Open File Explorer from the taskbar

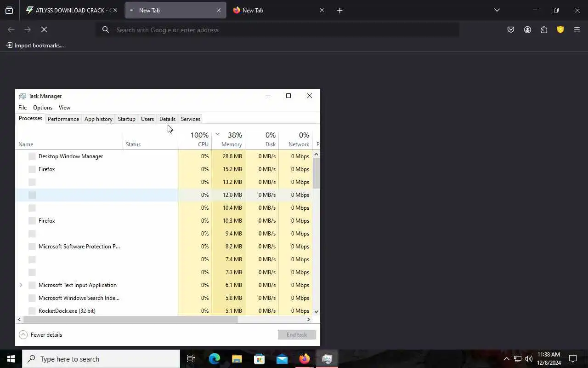tap(237, 359)
